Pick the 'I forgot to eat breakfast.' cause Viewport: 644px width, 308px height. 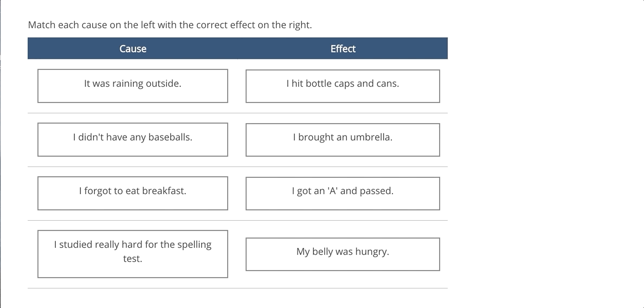pyautogui.click(x=133, y=194)
